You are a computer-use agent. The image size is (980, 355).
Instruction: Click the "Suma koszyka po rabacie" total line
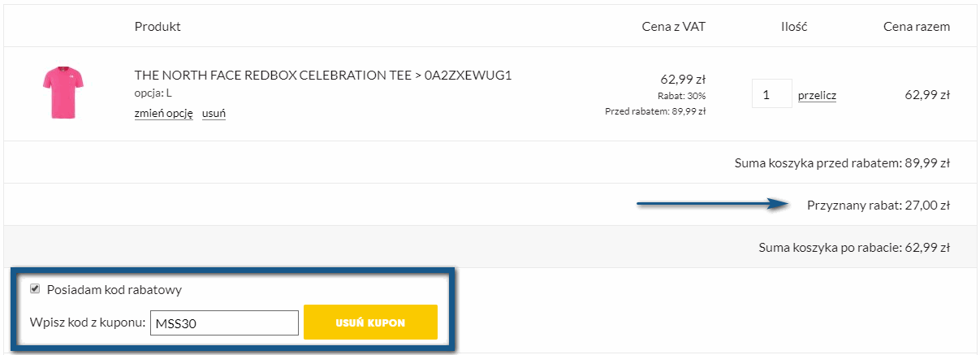click(853, 247)
